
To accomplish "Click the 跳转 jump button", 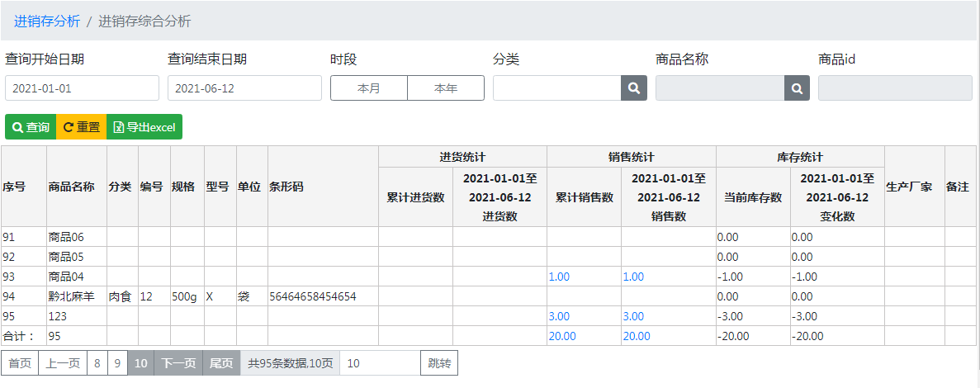I will pos(439,363).
